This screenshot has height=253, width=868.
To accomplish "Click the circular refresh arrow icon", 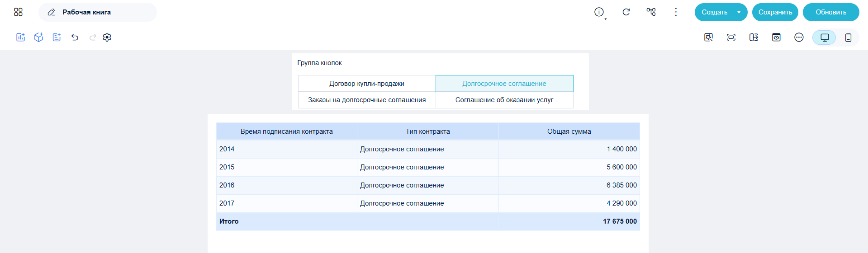I will tap(626, 12).
